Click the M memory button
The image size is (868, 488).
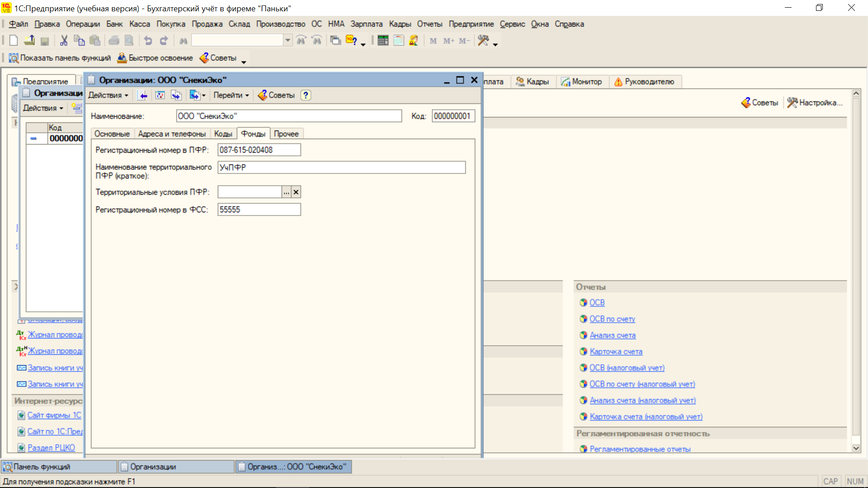[433, 41]
